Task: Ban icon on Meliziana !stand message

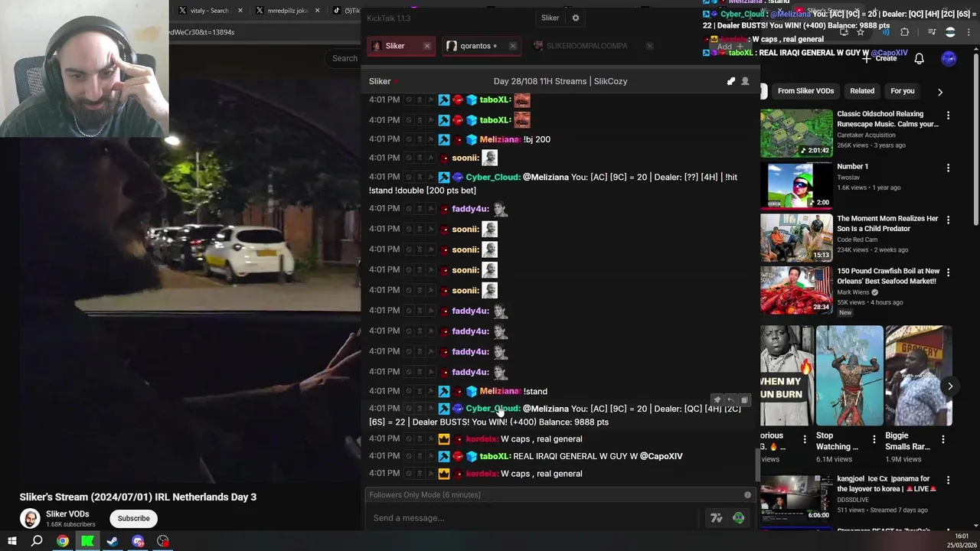Action: (409, 391)
